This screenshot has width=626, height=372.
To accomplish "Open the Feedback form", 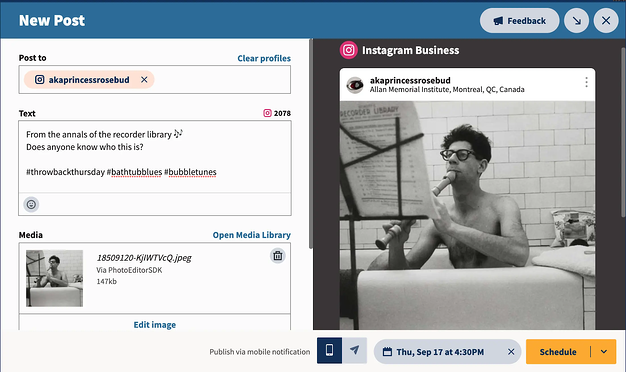I will (519, 21).
